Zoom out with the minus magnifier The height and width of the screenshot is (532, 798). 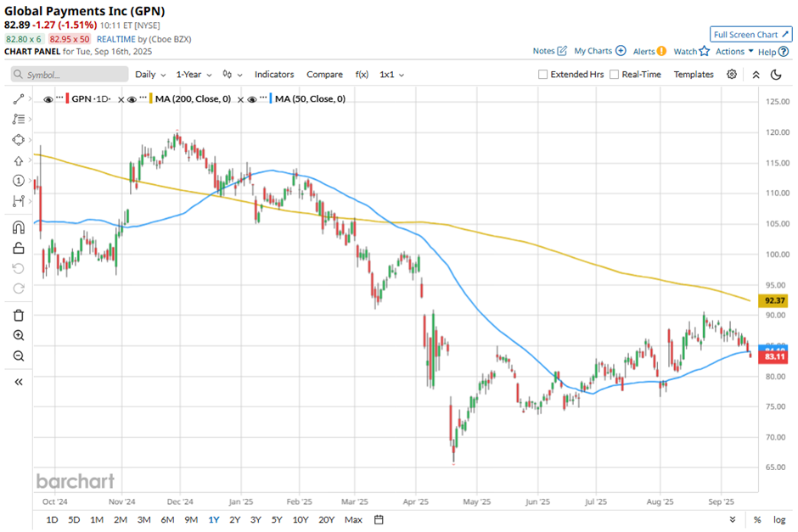[x=19, y=356]
